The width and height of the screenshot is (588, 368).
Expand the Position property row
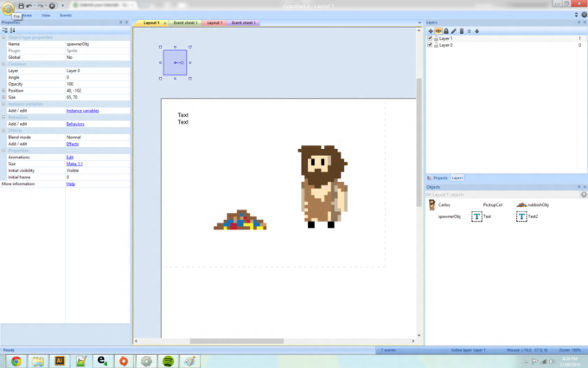[3, 90]
